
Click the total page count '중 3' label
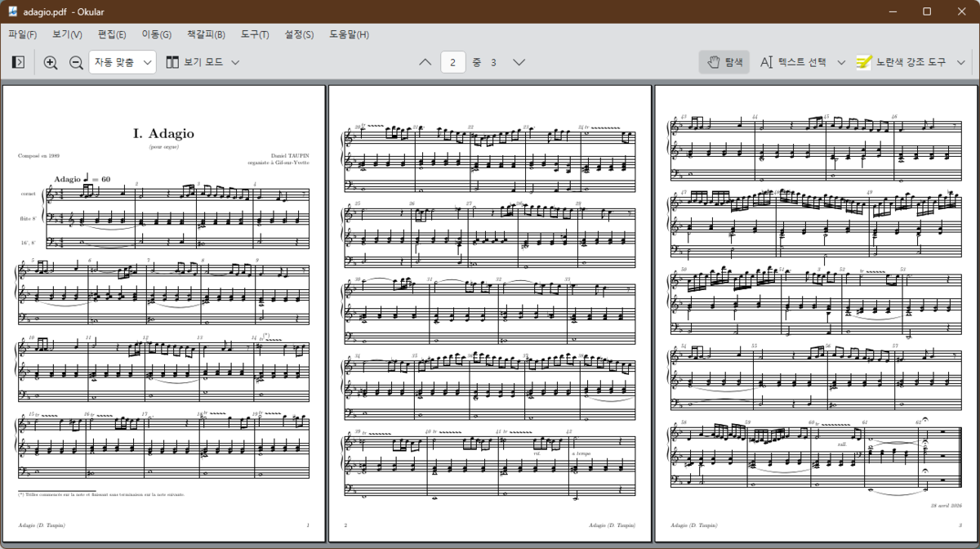pos(484,62)
